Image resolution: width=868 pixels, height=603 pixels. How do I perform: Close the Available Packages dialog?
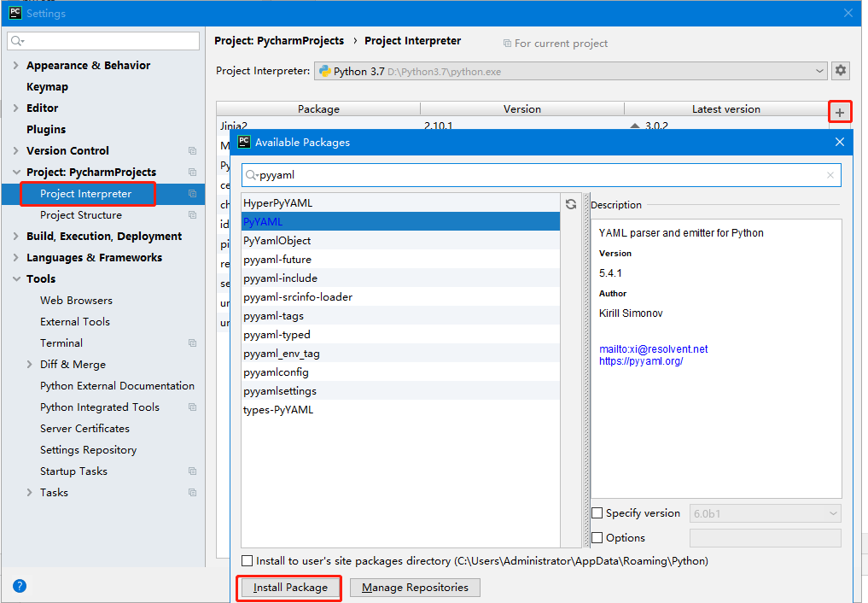[x=839, y=143]
